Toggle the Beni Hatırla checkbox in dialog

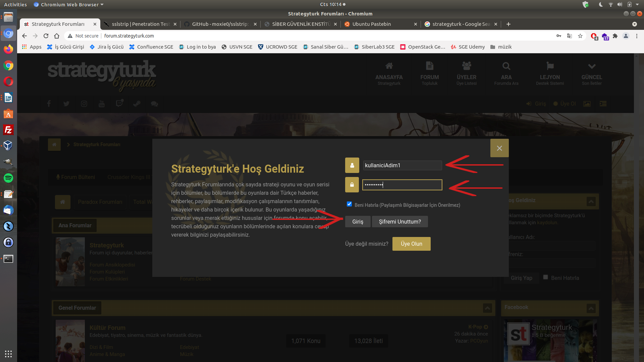(349, 204)
